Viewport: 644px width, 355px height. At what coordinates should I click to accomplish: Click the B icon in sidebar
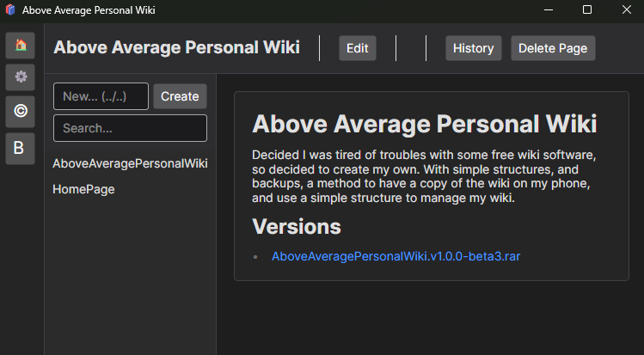(x=20, y=149)
